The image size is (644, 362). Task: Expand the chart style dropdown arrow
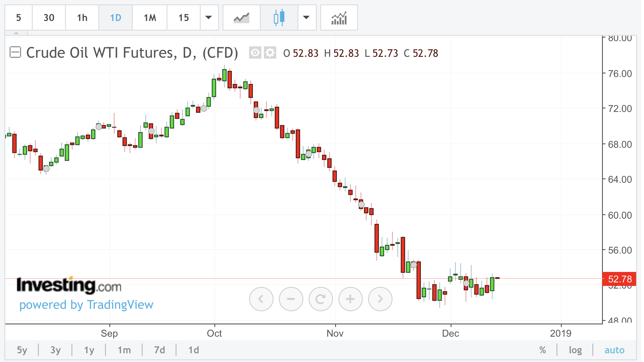pyautogui.click(x=306, y=18)
